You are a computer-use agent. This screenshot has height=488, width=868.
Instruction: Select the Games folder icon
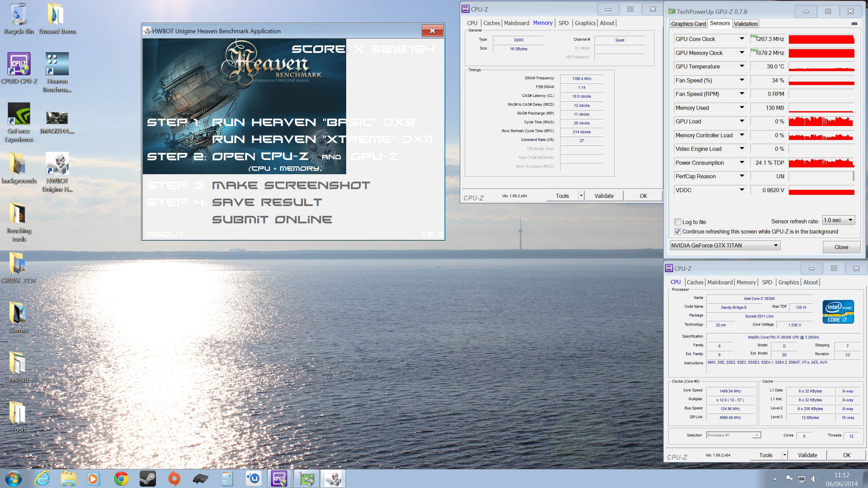pyautogui.click(x=19, y=317)
